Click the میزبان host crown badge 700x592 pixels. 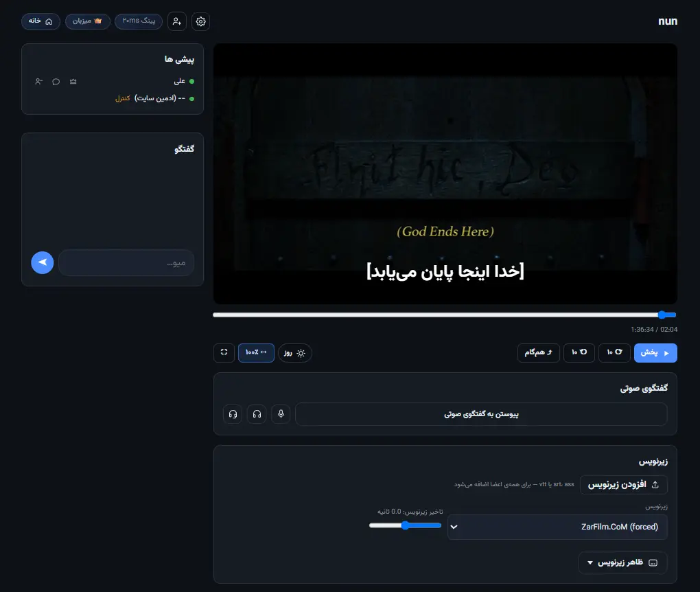88,21
